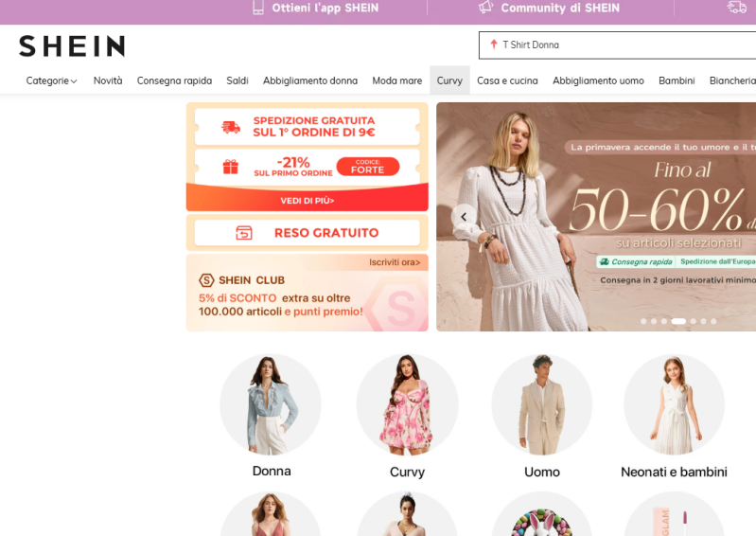This screenshot has width=756, height=536.
Task: Open the Fino al 50-60% carousel banner
Action: coord(596,217)
